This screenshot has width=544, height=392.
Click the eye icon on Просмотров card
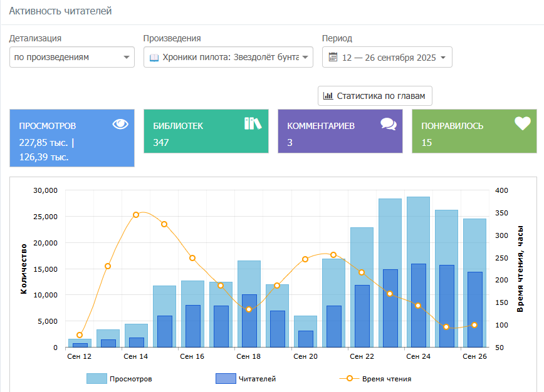pyautogui.click(x=120, y=124)
